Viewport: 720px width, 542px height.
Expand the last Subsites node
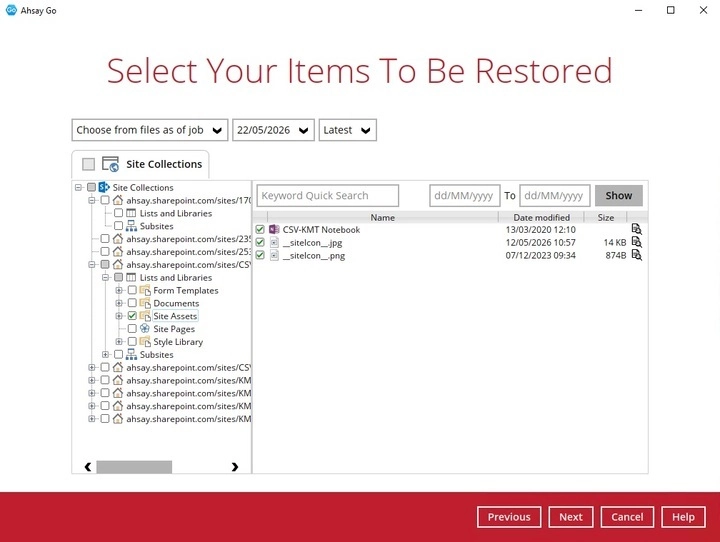click(105, 354)
